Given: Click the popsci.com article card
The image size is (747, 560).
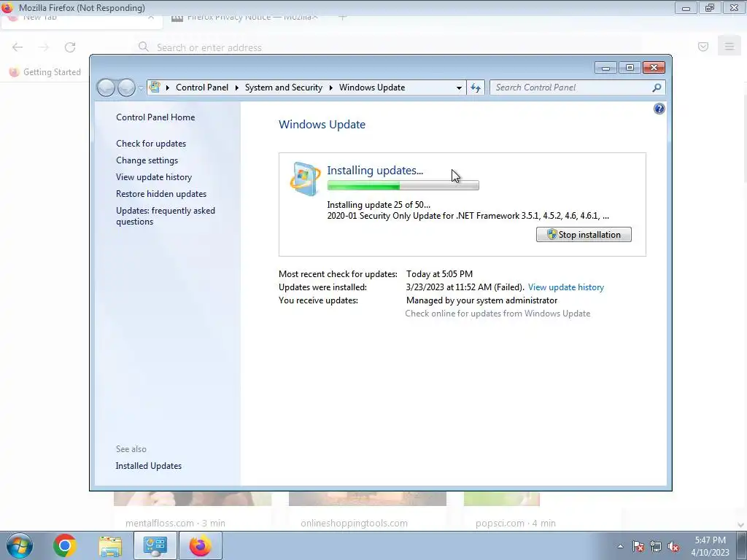Looking at the screenshot, I should point(516,510).
